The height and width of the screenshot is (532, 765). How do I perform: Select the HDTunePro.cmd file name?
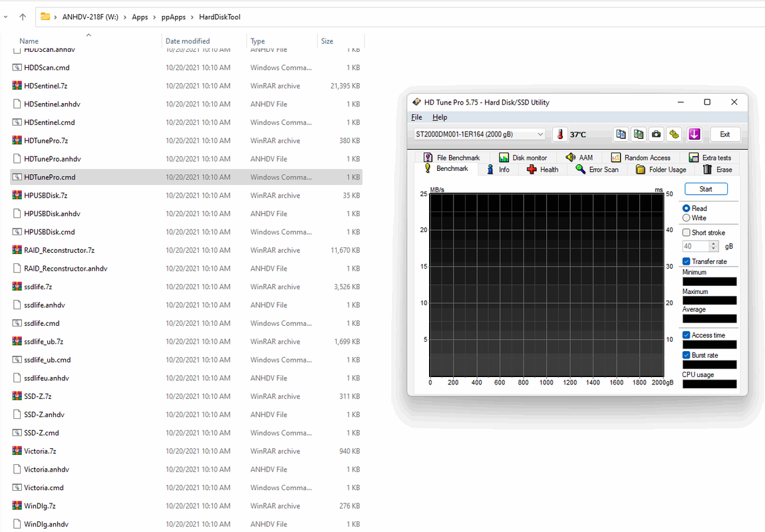click(x=50, y=177)
